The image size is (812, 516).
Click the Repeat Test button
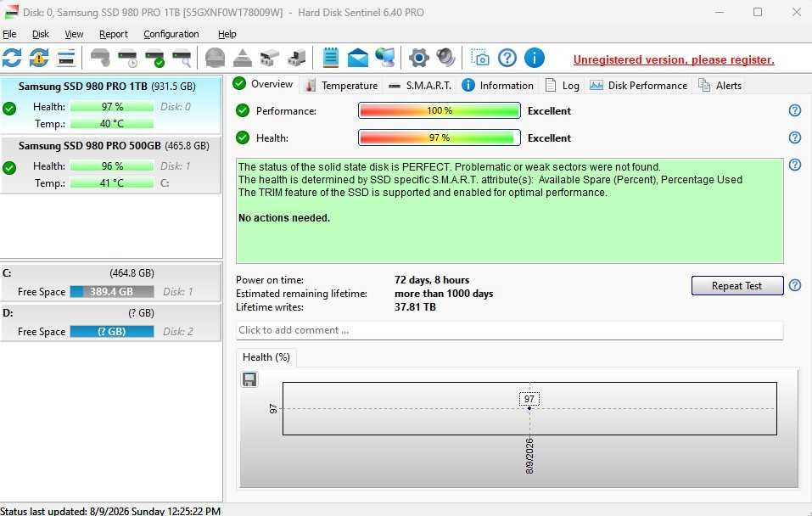pyautogui.click(x=737, y=285)
